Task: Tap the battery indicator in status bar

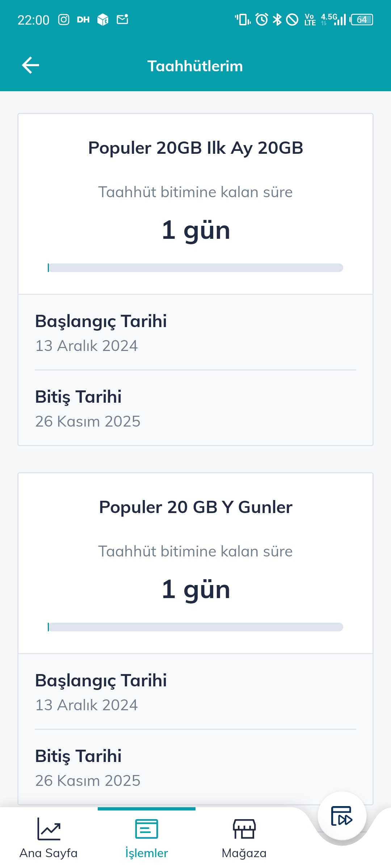Action: point(362,20)
